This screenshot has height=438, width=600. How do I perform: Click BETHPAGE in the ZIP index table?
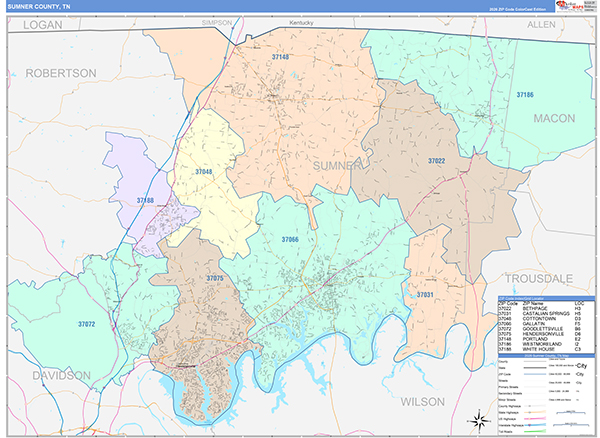click(x=535, y=308)
